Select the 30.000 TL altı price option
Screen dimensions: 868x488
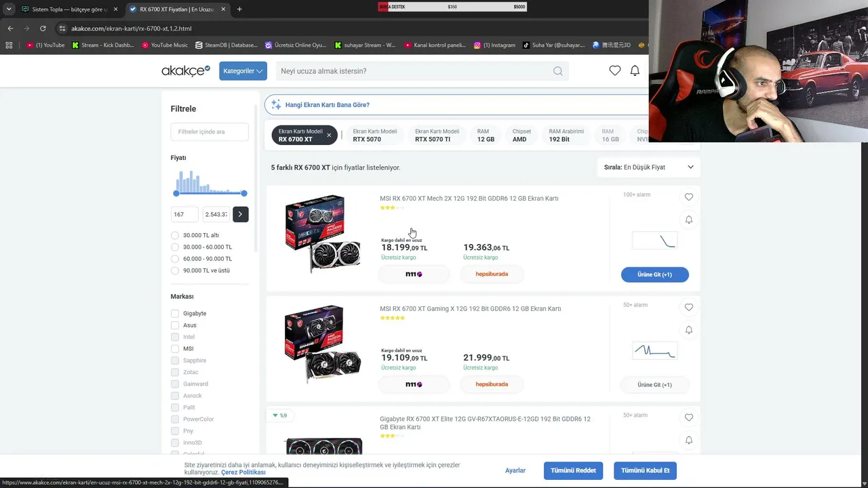tap(175, 235)
